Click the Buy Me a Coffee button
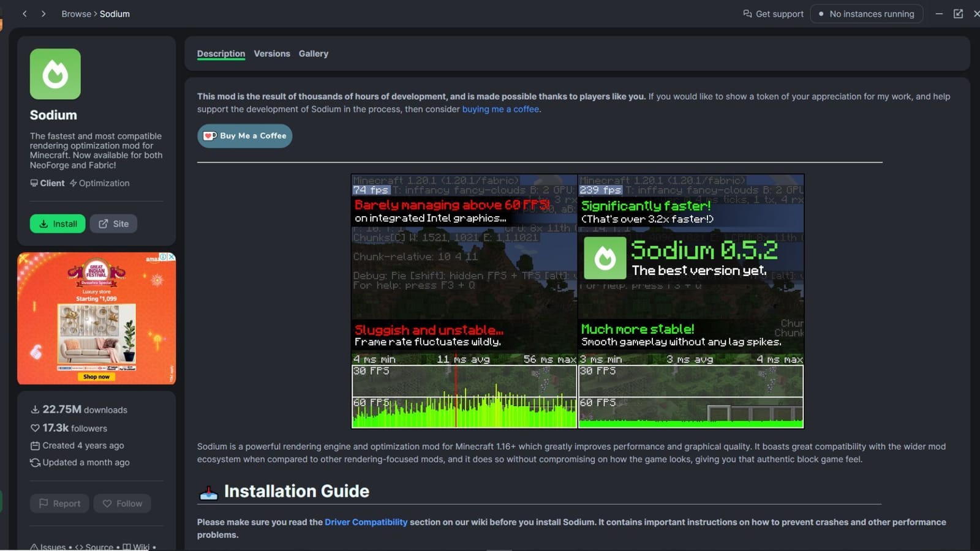Viewport: 980px width, 551px height. [244, 136]
